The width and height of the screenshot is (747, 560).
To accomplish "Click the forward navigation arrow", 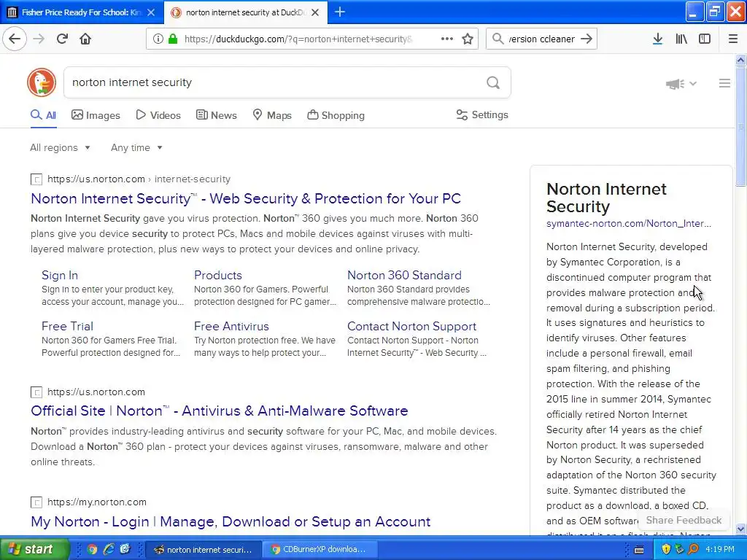I will click(x=39, y=39).
